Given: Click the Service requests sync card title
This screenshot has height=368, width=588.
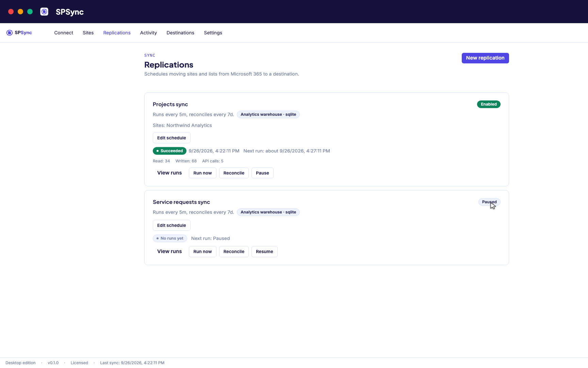Looking at the screenshot, I should pos(181,202).
